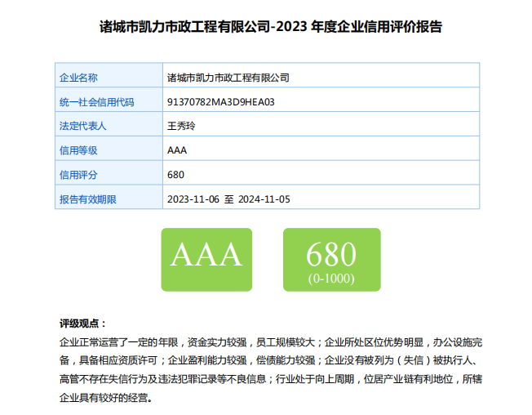Click the 统一社会信用代码 label cell
This screenshot has width=532, height=415.
tap(109, 100)
